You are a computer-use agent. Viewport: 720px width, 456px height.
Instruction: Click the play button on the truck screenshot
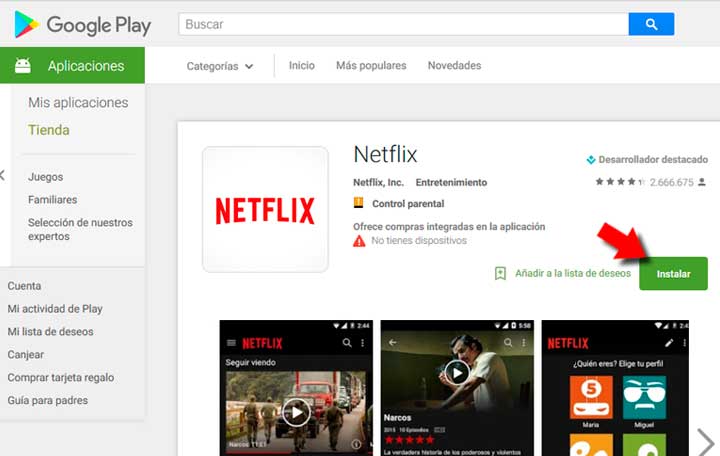pos(296,412)
